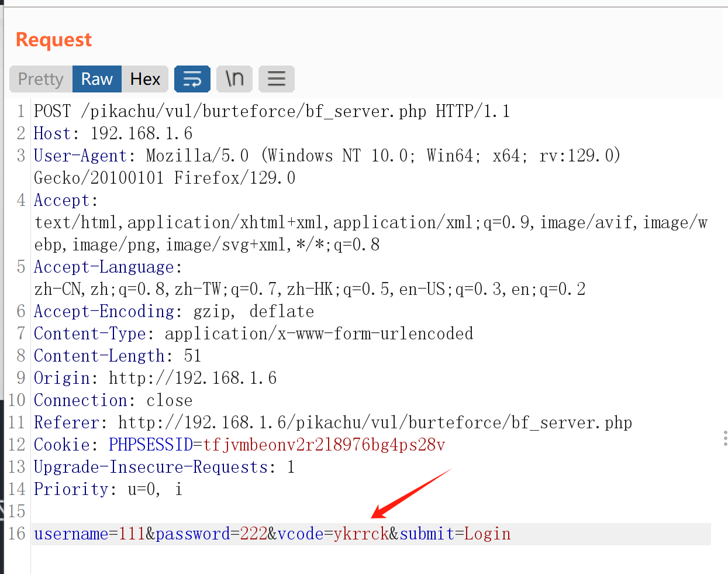
Task: Click the Referer URL value
Action: point(375,422)
